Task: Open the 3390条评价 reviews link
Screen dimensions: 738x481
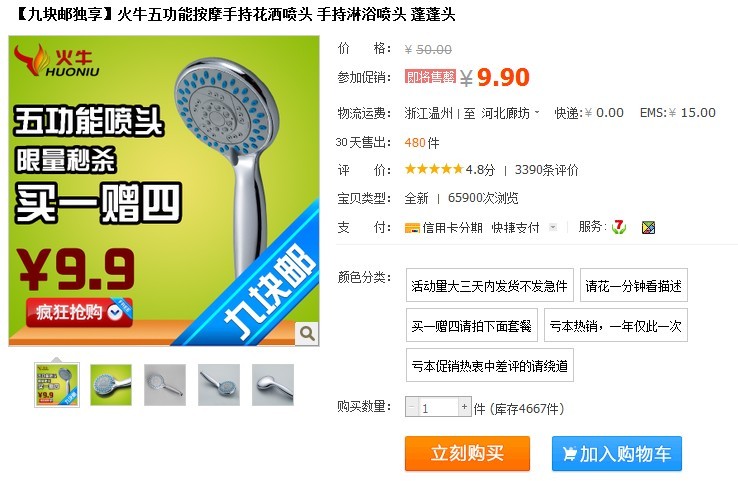Action: pos(546,170)
